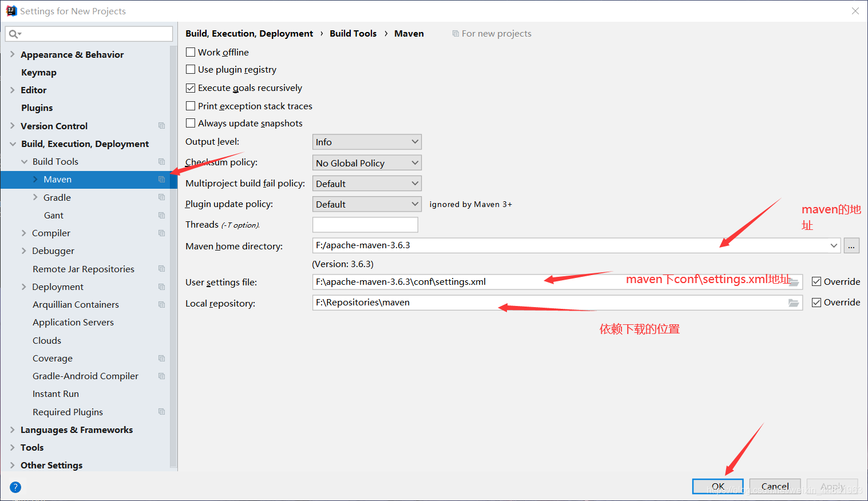Click the For new projects icon in breadcrumb

[455, 34]
